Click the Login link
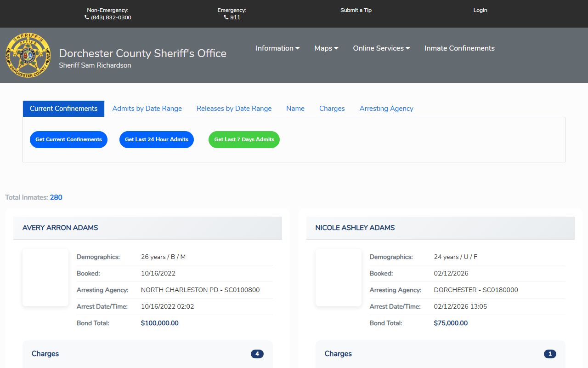588x368 pixels. pyautogui.click(x=480, y=10)
